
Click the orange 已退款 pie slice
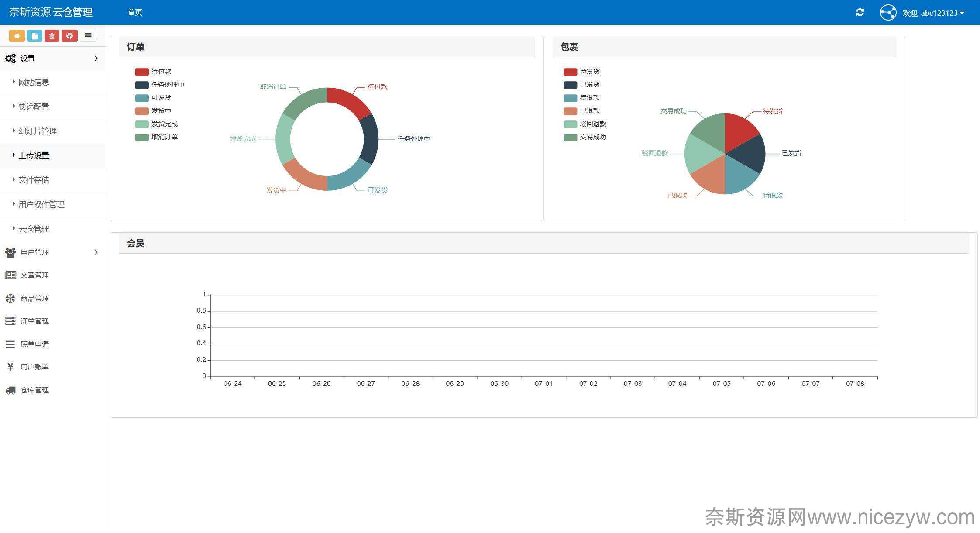712,177
